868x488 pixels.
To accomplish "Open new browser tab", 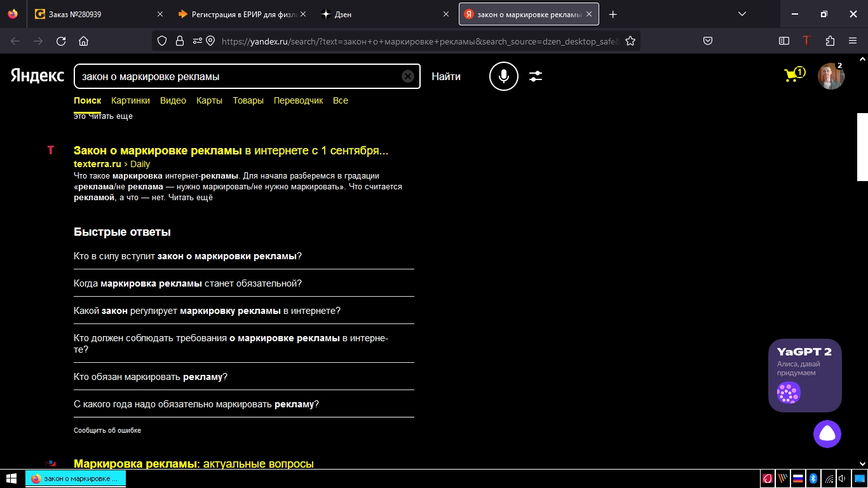I will tap(613, 14).
